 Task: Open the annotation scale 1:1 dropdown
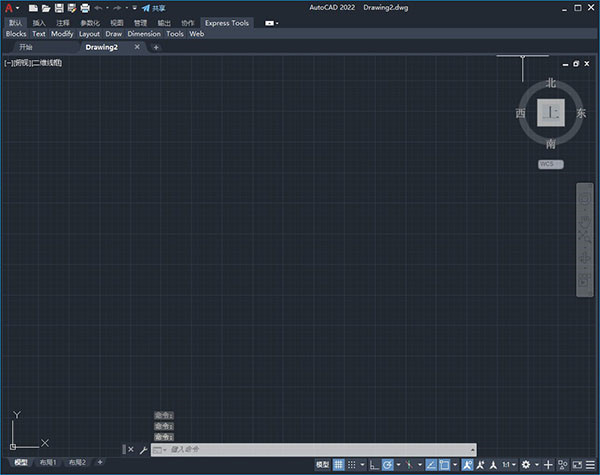(508, 465)
